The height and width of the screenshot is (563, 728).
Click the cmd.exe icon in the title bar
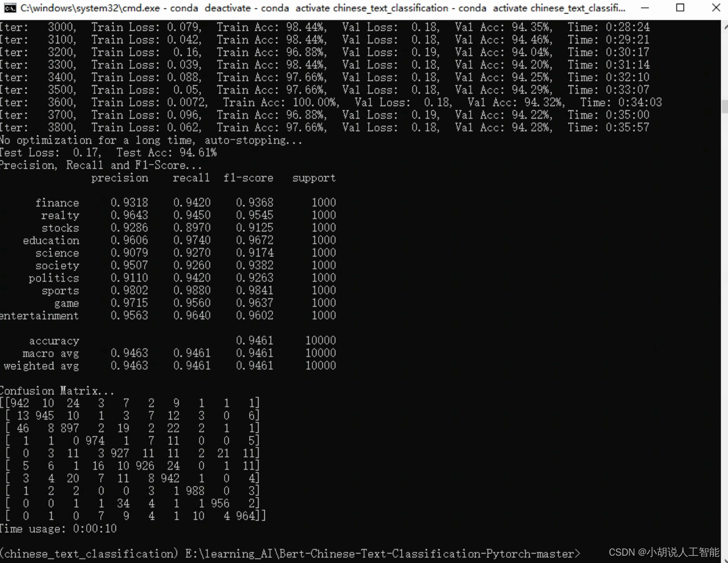pos(10,8)
